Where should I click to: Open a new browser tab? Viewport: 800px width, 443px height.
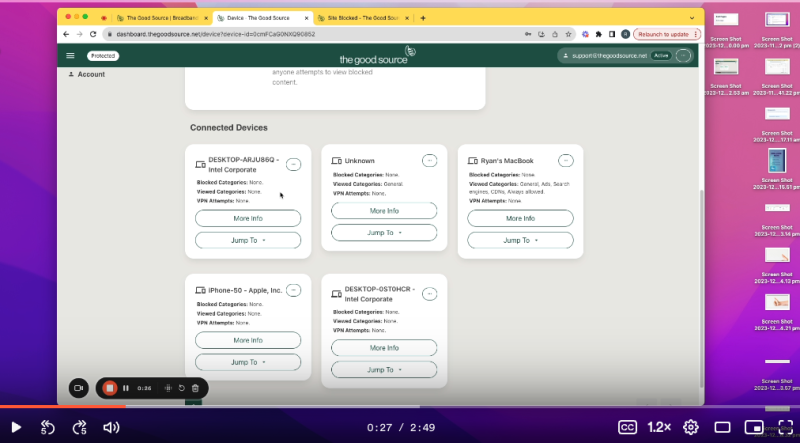[423, 18]
